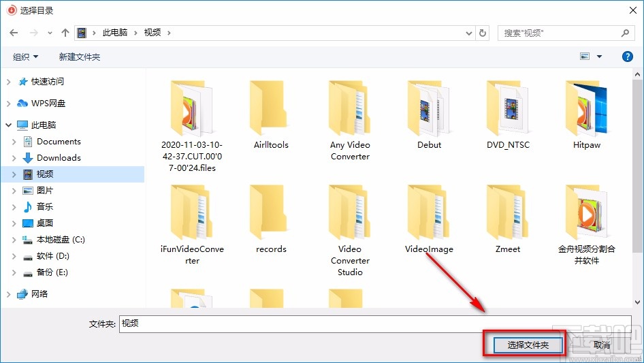Click the file list scrollbar up arrow

point(637,74)
